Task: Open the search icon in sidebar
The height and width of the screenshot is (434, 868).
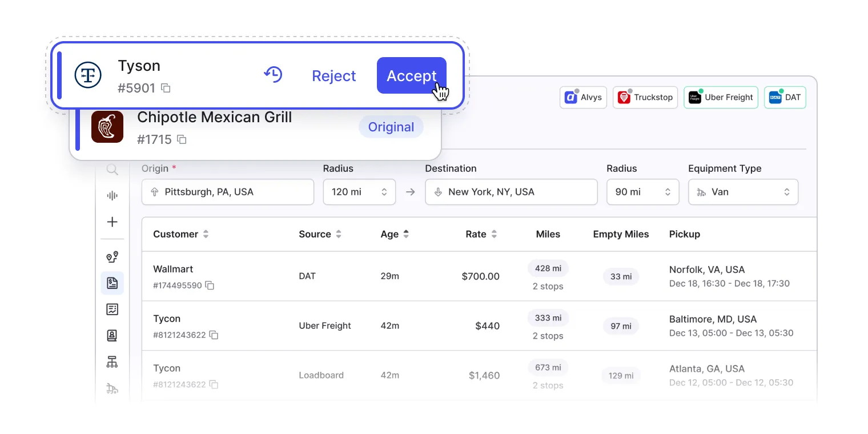Action: (x=112, y=170)
